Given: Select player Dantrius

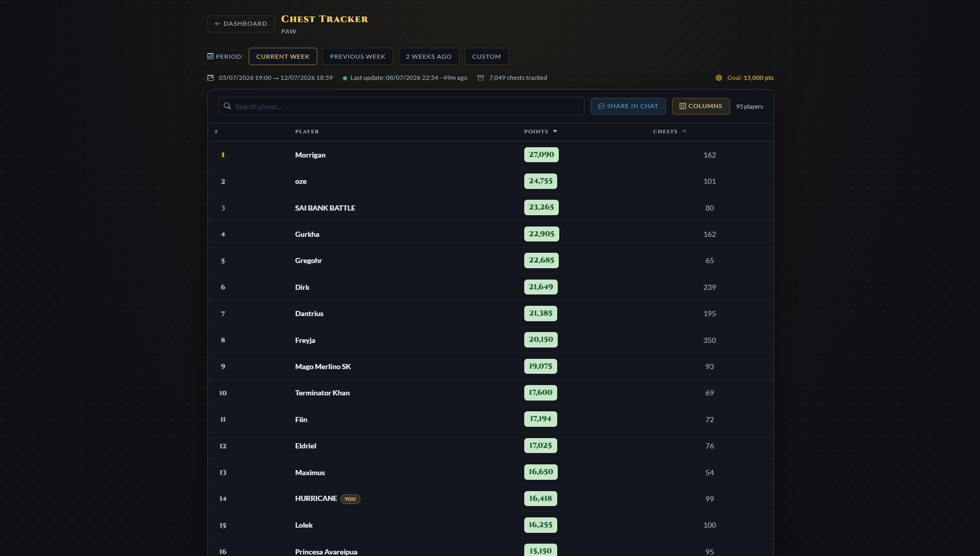Looking at the screenshot, I should (309, 314).
